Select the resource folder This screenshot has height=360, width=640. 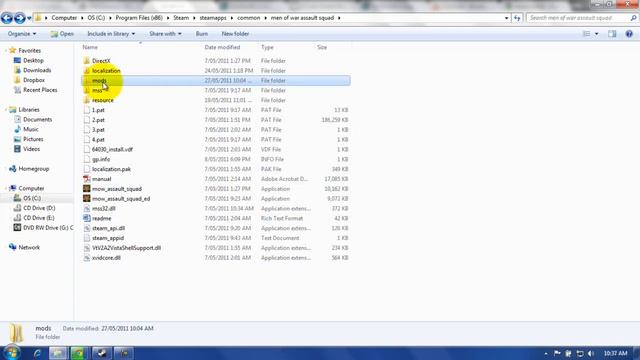103,100
